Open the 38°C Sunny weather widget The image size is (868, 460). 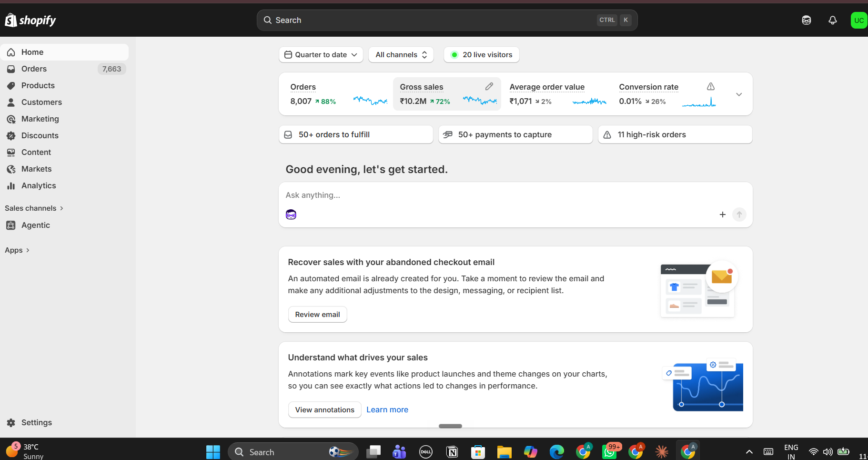coord(25,451)
